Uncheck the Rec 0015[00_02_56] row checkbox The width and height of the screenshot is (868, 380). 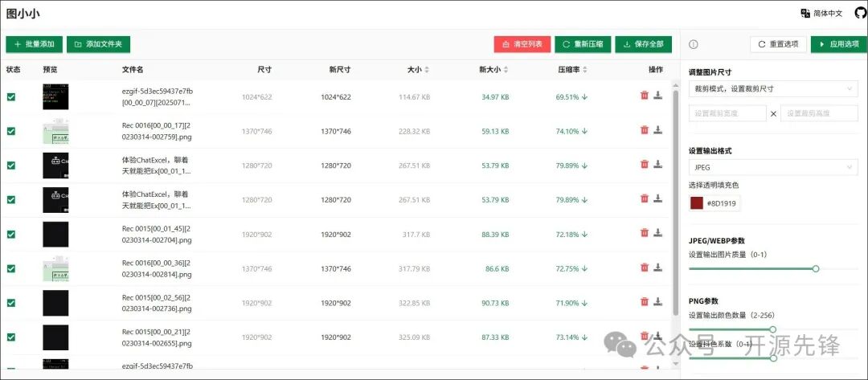click(11, 303)
